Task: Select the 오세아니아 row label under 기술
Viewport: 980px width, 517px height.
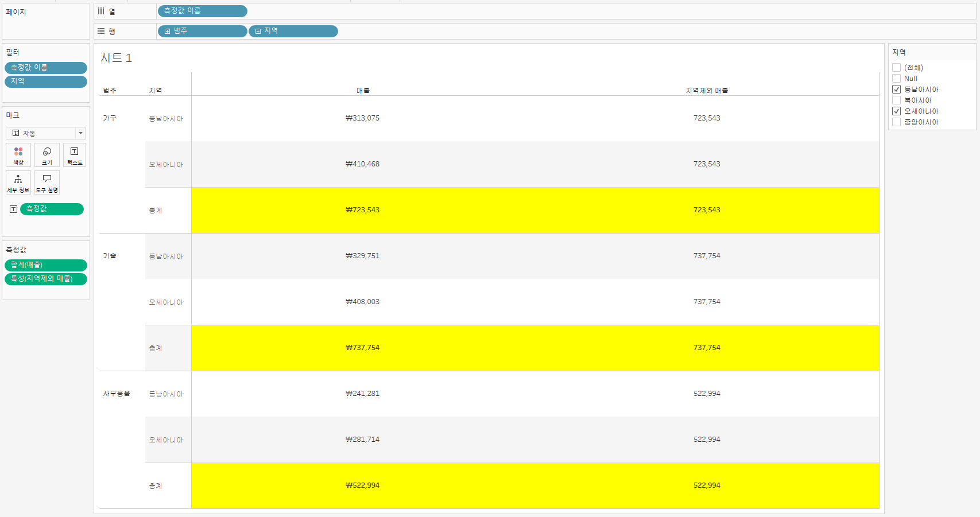Action: click(166, 302)
